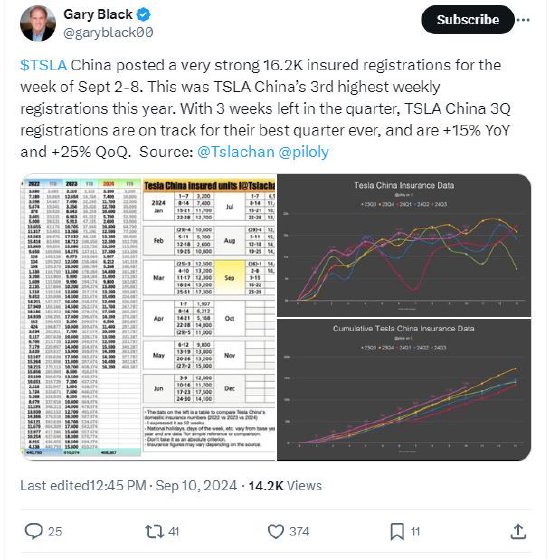Image resolution: width=550 pixels, height=559 pixels.
Task: Open the Tesla China Insurance Data chart
Action: click(404, 245)
